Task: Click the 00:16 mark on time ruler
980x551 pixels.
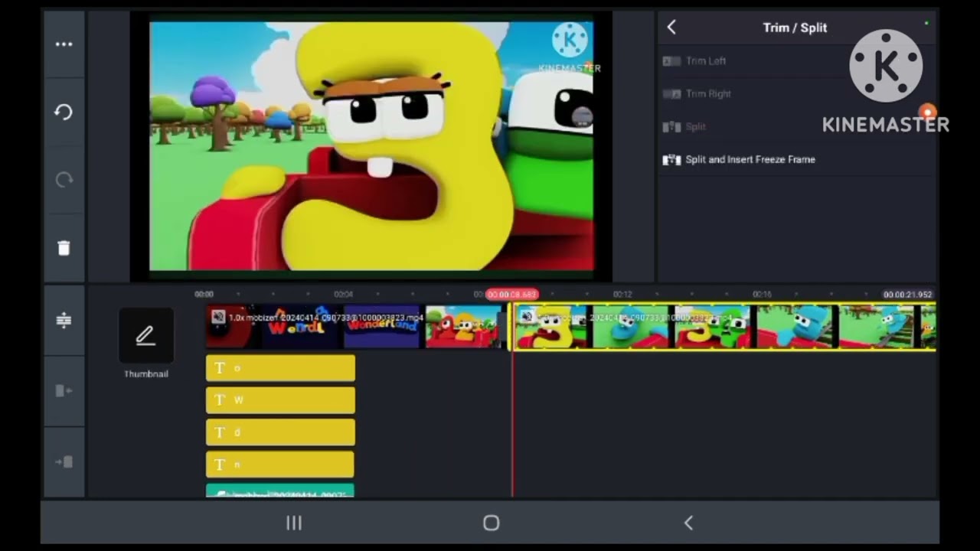Action: click(762, 295)
